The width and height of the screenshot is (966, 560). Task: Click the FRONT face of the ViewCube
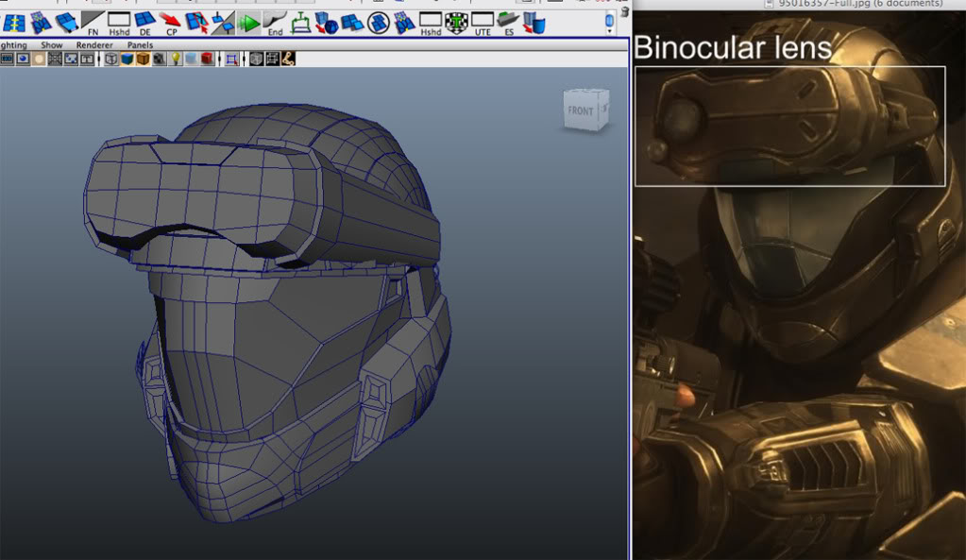[581, 111]
